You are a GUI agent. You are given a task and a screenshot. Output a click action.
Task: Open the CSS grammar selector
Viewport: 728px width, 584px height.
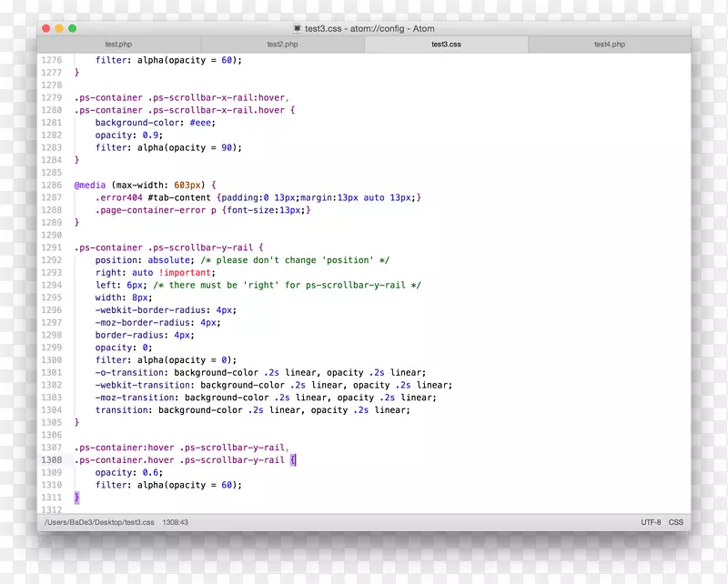(x=676, y=523)
